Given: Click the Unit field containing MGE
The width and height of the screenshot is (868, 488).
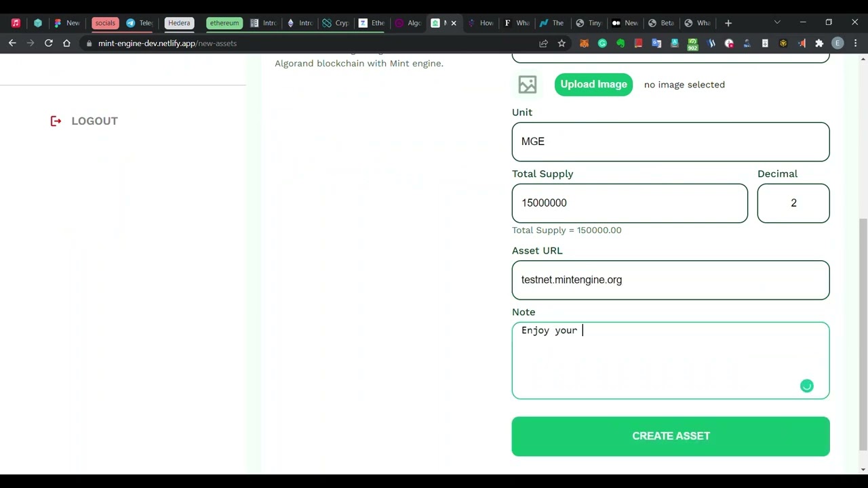Looking at the screenshot, I should (x=671, y=142).
